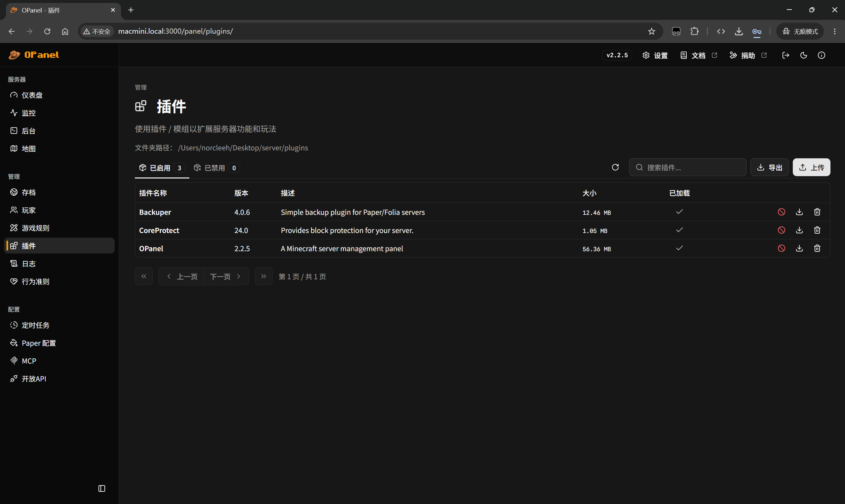Image resolution: width=845 pixels, height=504 pixels.
Task: Click the OPanel plugin name in table
Action: (x=151, y=248)
